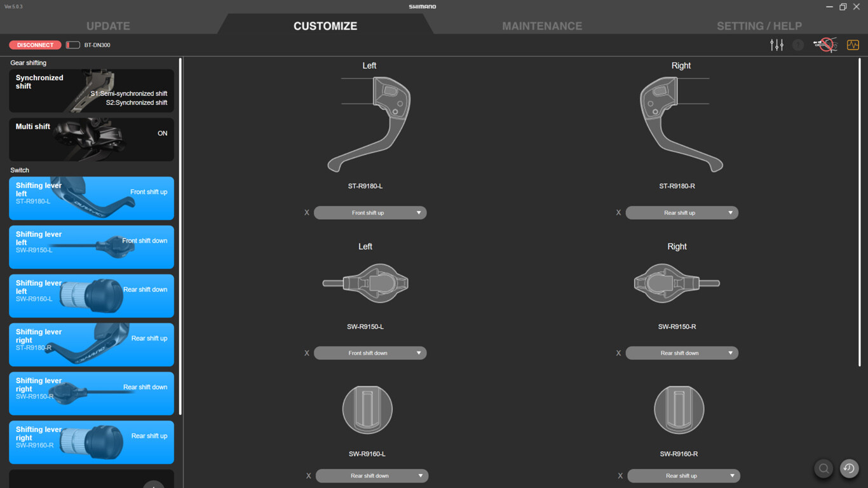Image resolution: width=868 pixels, height=488 pixels.
Task: Minimize the Shimano application window
Action: (829, 6)
